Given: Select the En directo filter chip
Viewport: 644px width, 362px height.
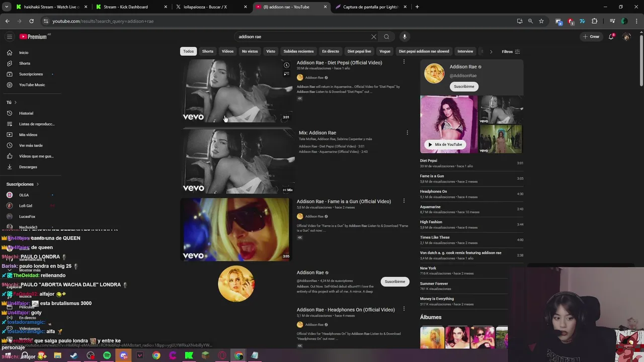Looking at the screenshot, I should tap(331, 51).
